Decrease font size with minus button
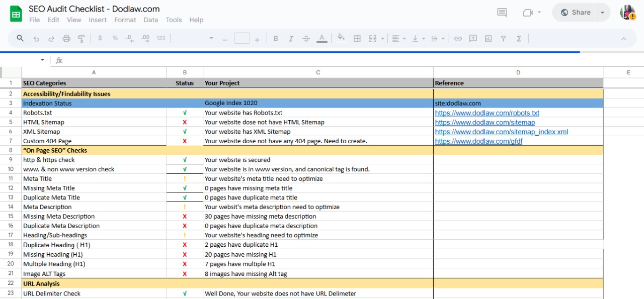Viewport: 644px width, 299px height. point(225,39)
